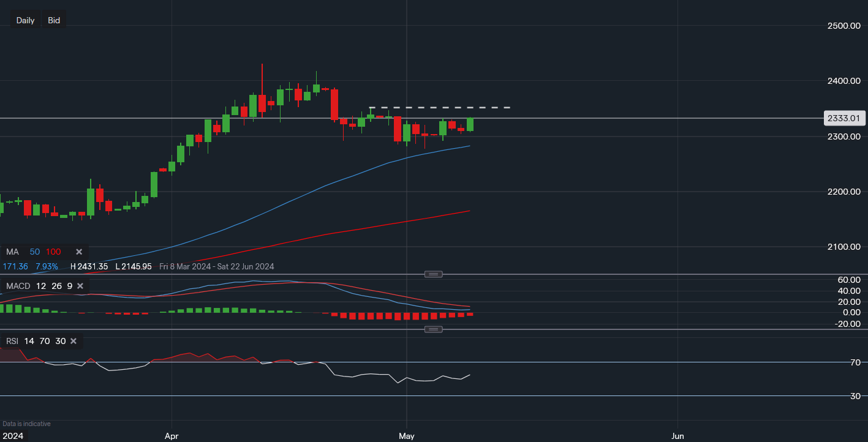This screenshot has height=442, width=868.
Task: Click the RSI 70 overbought level label
Action: [x=855, y=362]
